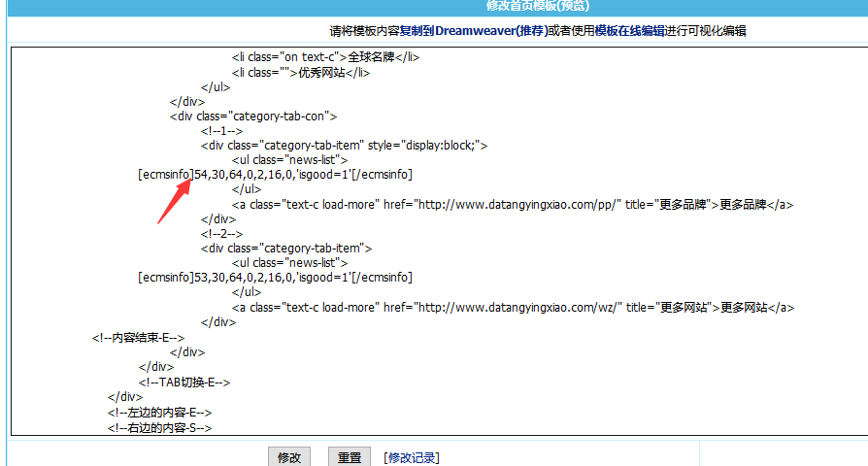Click the <!--2--> comment line
The width and height of the screenshot is (868, 466).
coord(221,234)
